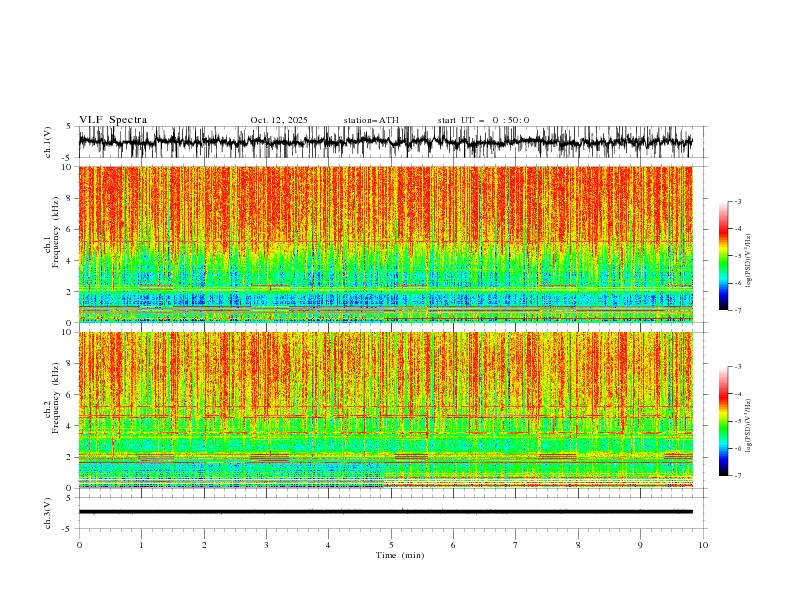792x612 pixels.
Task: Click time axis tick "4"
Action: click(328, 545)
